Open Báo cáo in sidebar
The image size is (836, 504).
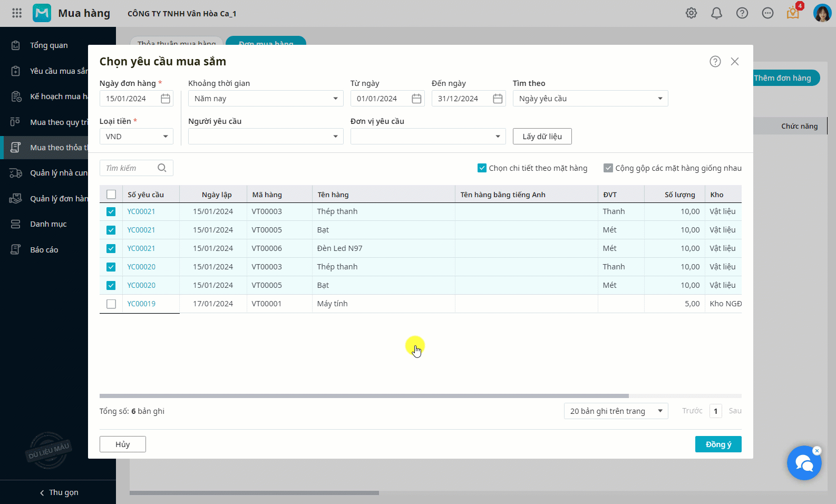point(44,250)
